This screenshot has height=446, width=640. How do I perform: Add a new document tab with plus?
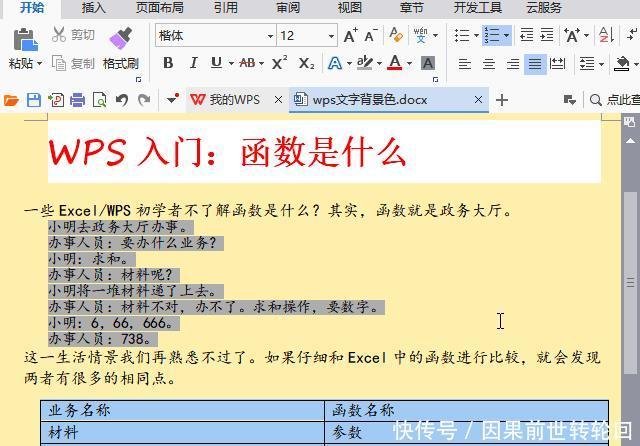[502, 100]
